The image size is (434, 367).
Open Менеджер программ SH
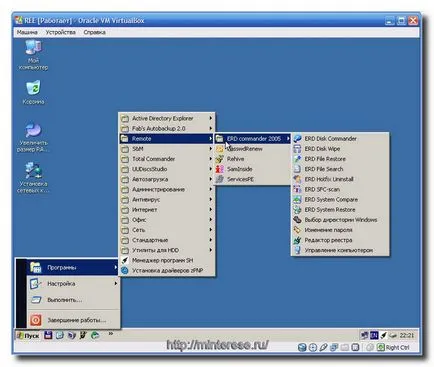pyautogui.click(x=167, y=260)
